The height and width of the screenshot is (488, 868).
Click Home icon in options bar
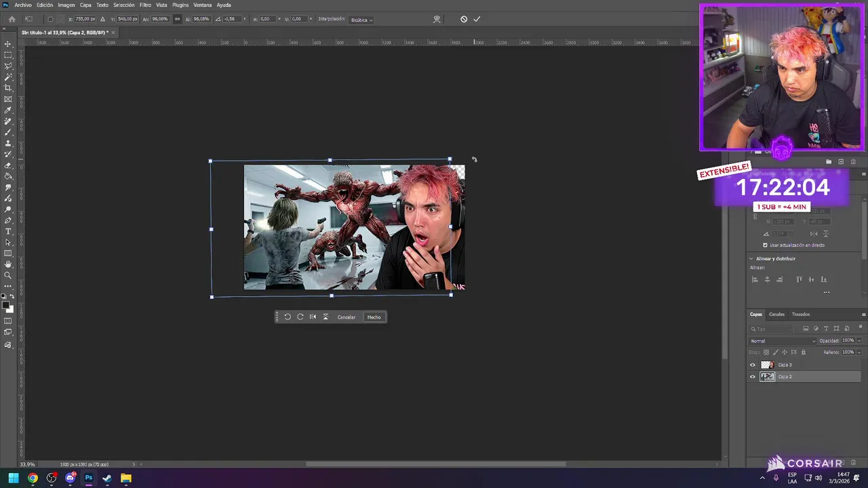coord(12,19)
